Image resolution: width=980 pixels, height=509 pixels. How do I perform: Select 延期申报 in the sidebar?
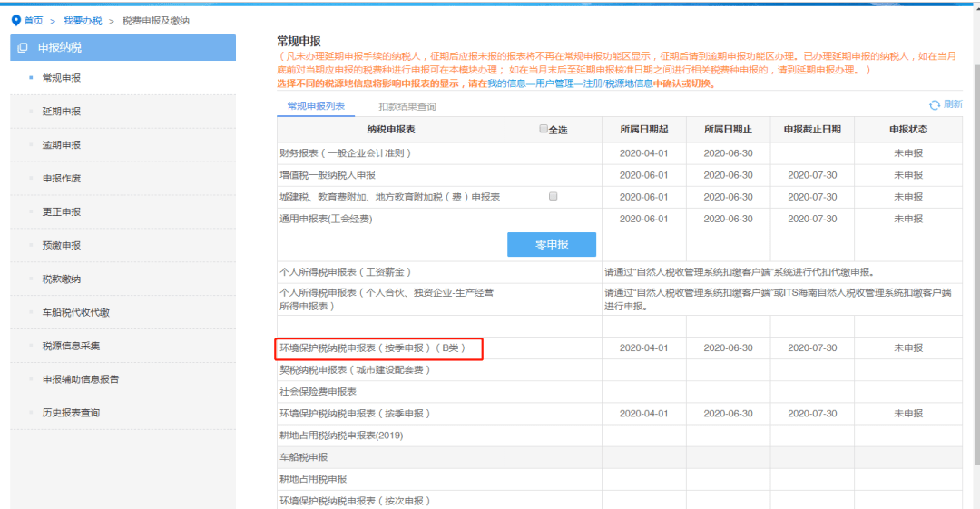62,112
